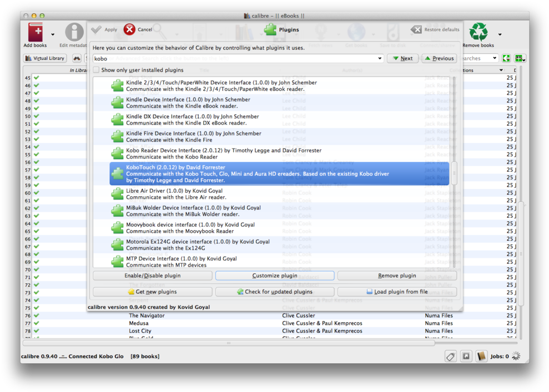Click the book details icon in status bar

pyautogui.click(x=481, y=357)
